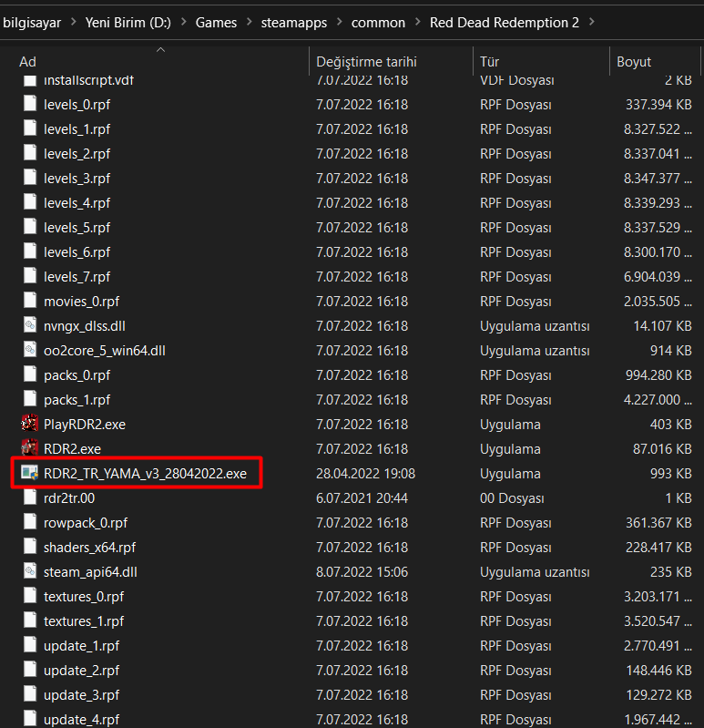Click the update_3.rpf file name

81,695
